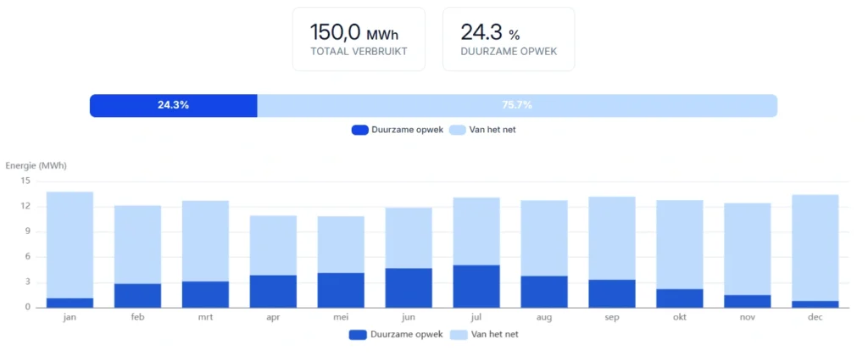Click the dark blue segment of the jun bar
This screenshot has width=868, height=362.
point(409,288)
